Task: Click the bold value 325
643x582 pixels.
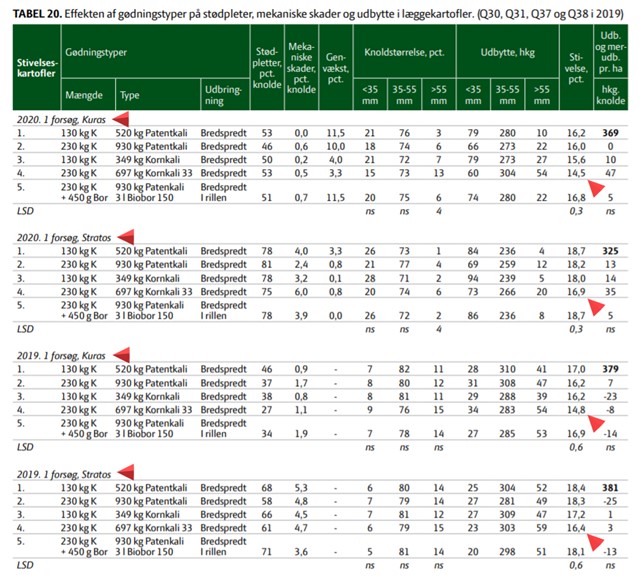Action: (x=611, y=250)
